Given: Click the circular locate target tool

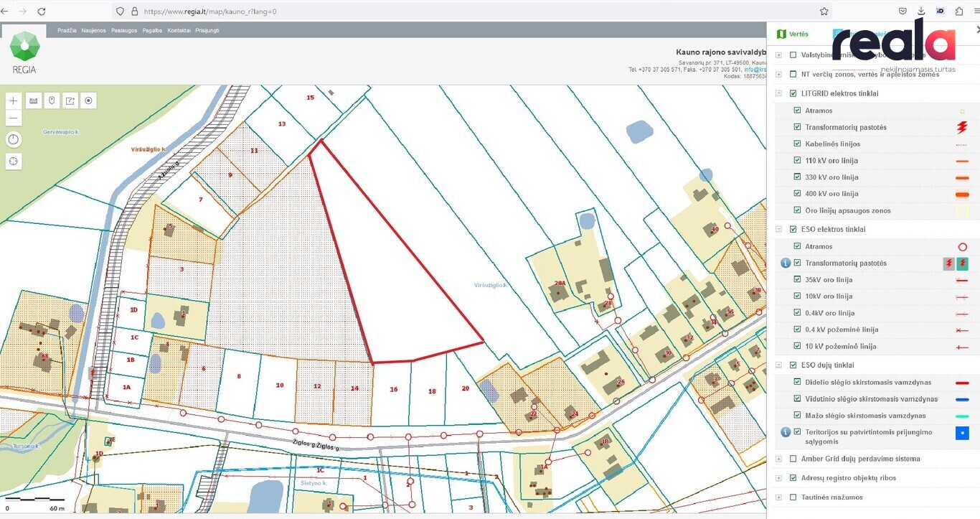Looking at the screenshot, I should (89, 101).
